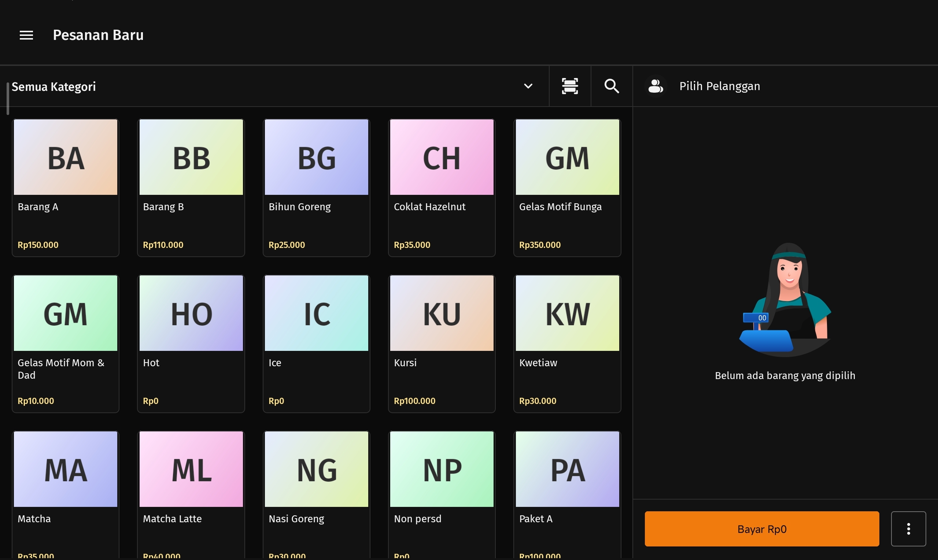Click the product list scrollbar handle

8,99
